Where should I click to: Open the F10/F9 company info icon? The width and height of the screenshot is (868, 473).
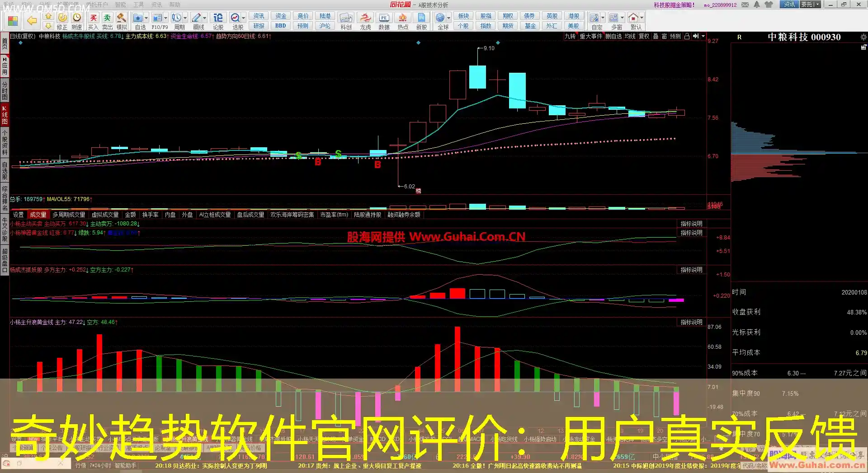coord(157,18)
